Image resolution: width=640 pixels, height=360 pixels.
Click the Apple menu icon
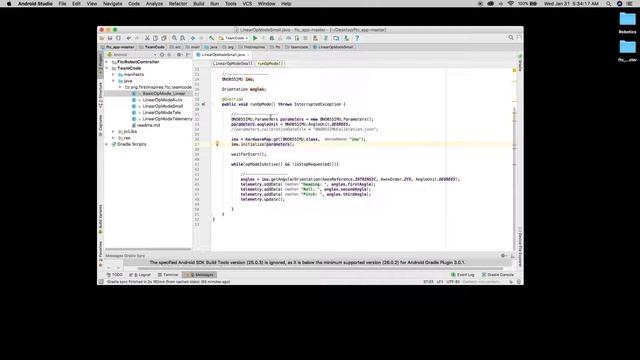(x=9, y=4)
